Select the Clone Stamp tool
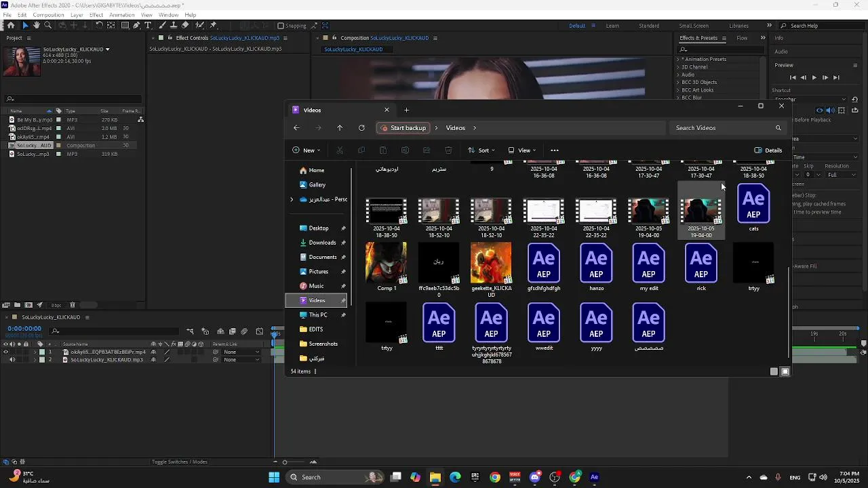868x488 pixels. [x=174, y=25]
